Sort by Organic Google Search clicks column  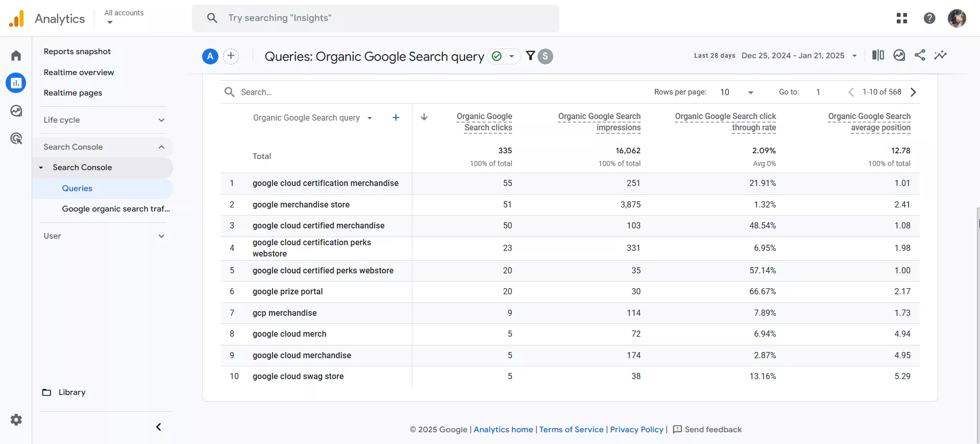click(x=484, y=122)
